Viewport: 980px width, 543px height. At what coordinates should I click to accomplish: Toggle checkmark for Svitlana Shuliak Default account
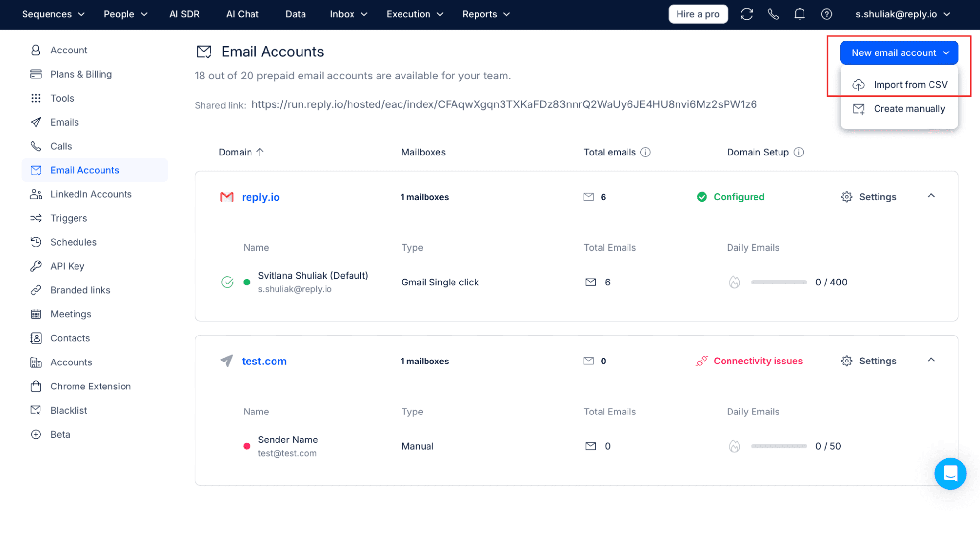227,282
